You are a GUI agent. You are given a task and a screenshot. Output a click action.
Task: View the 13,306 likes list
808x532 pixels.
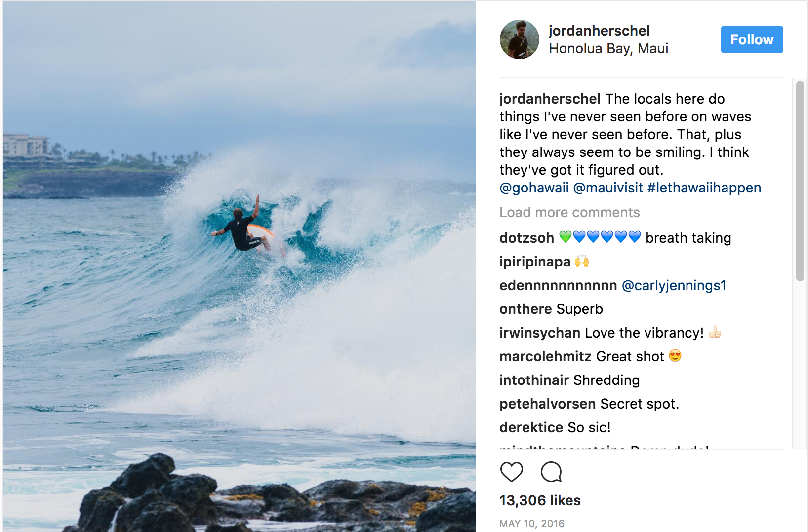pyautogui.click(x=540, y=500)
